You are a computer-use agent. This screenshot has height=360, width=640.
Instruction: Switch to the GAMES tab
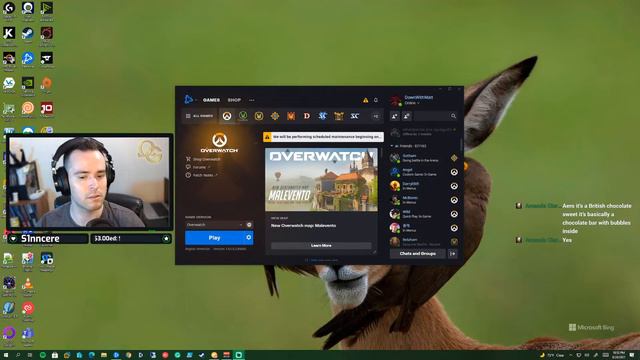pos(211,100)
